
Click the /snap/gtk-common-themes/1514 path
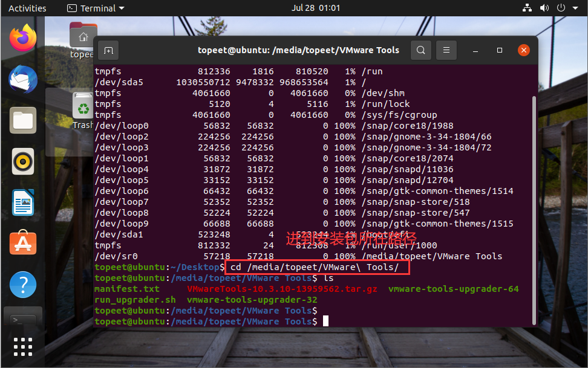[x=437, y=191]
